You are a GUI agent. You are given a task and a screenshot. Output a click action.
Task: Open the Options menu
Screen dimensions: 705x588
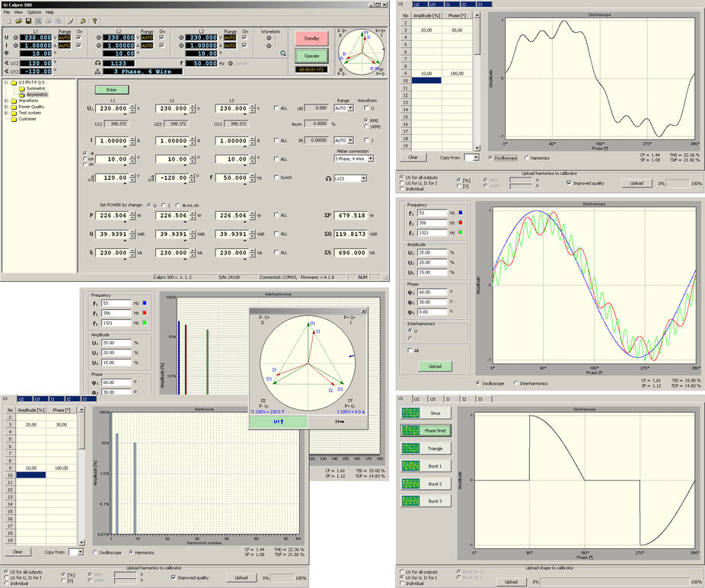[x=33, y=12]
